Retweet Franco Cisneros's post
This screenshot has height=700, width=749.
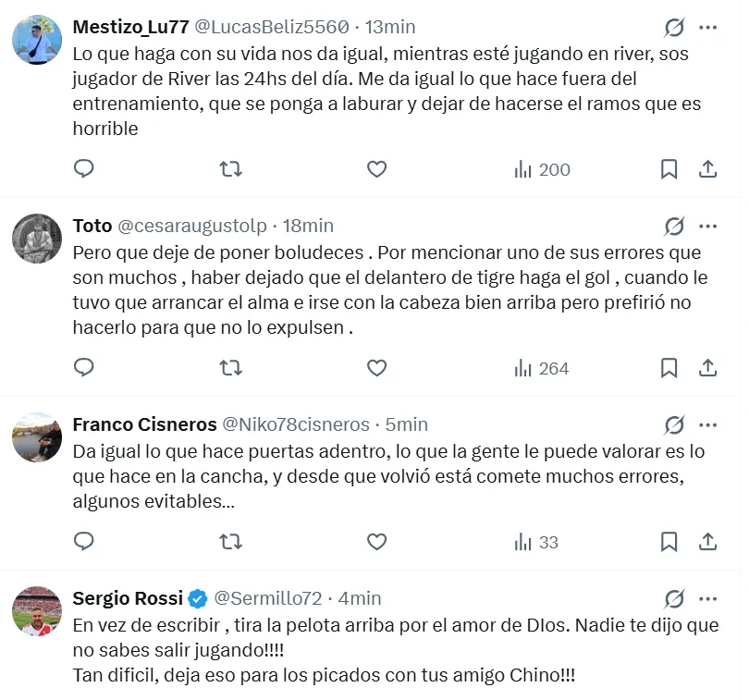click(x=231, y=542)
